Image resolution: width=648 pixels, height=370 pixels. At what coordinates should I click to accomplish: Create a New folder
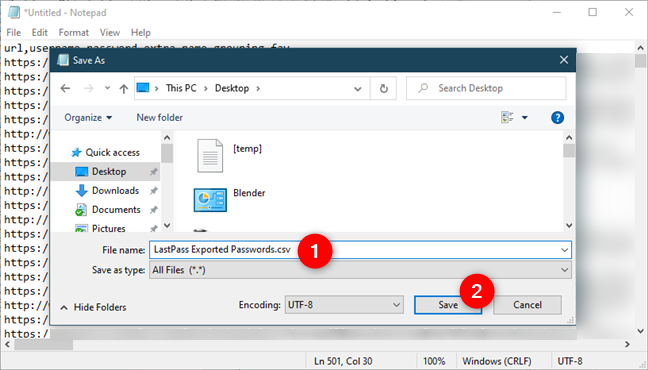click(160, 117)
